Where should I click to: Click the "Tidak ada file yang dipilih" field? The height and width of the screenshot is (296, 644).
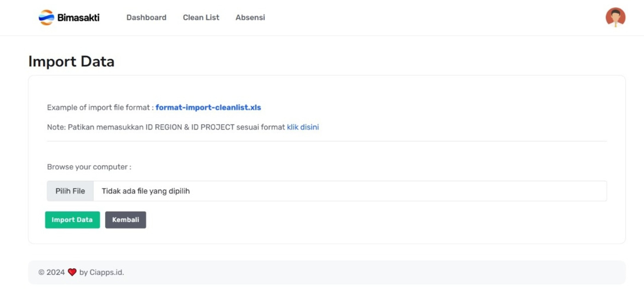click(x=350, y=191)
